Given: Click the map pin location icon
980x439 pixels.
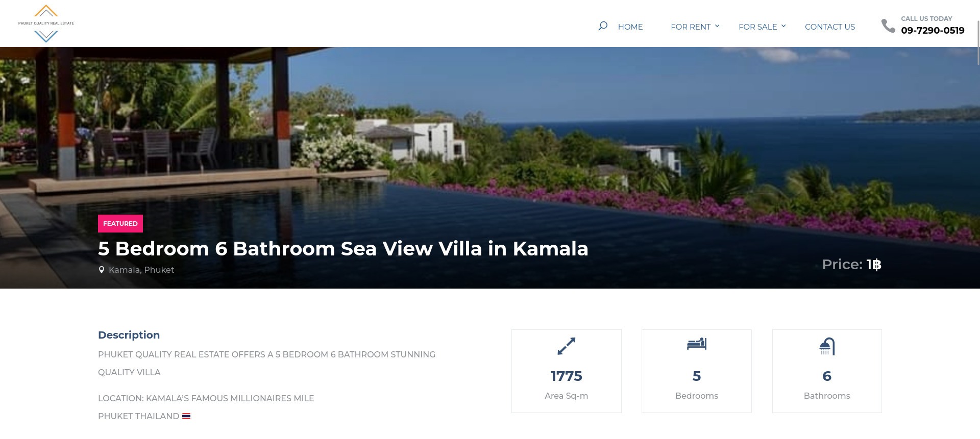Looking at the screenshot, I should 101,270.
